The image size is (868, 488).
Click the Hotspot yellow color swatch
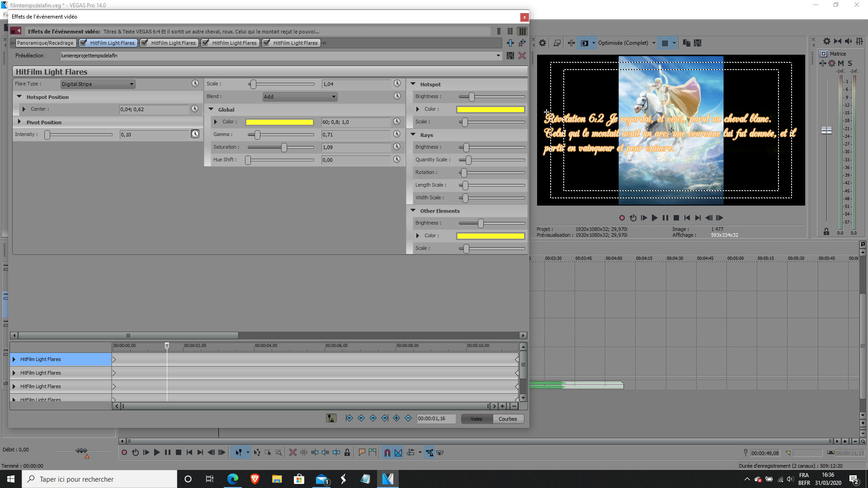click(491, 109)
